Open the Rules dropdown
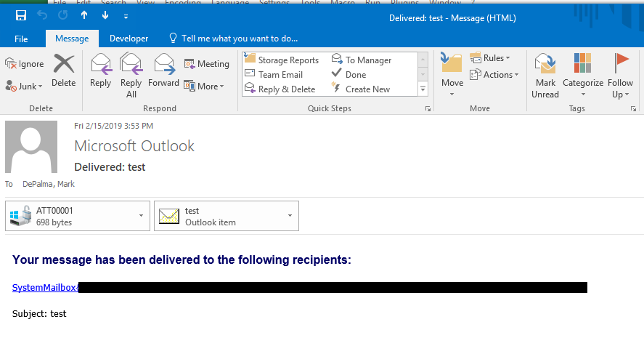Viewport: 644px width, 362px height. point(490,58)
